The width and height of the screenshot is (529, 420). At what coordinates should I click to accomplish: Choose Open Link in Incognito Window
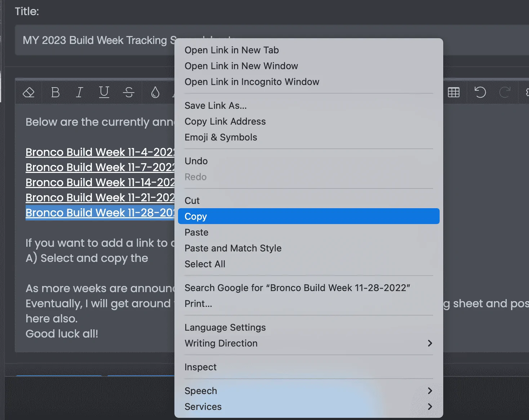coord(309,82)
